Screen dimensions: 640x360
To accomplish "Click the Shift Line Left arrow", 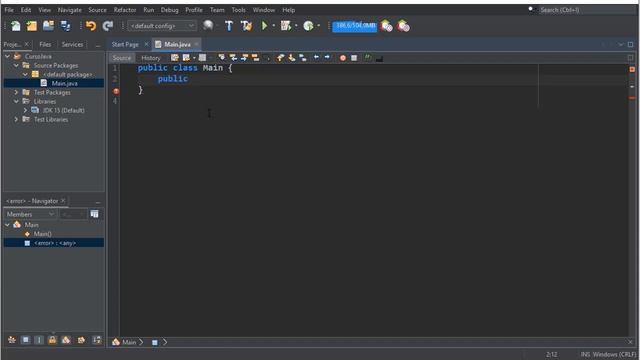I will [316, 58].
